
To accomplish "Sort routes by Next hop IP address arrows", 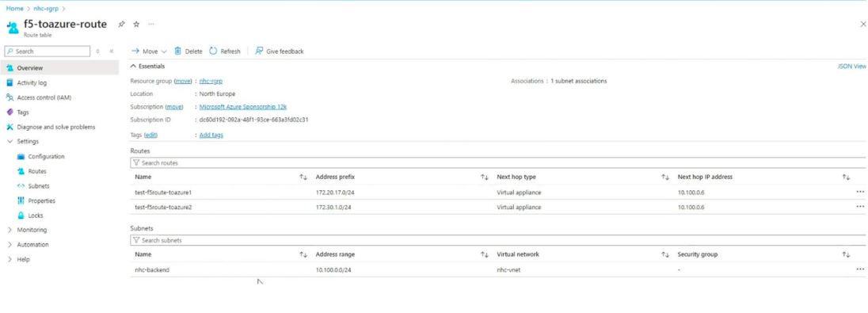I will click(846, 177).
